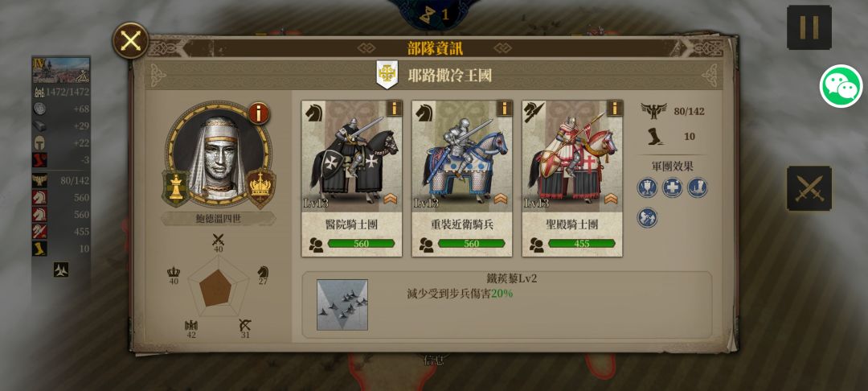Tap the 鐵蒺藜 caltrops skill image
The width and height of the screenshot is (868, 391).
(x=342, y=305)
